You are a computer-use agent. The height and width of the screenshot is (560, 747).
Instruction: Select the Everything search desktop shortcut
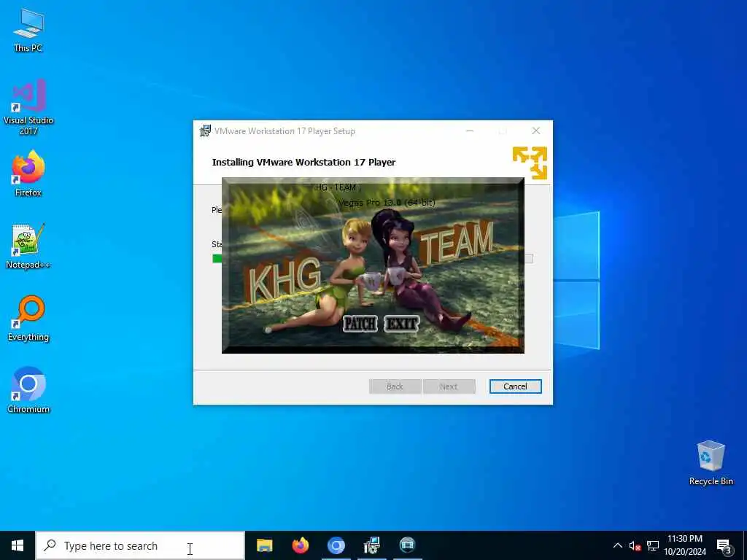[28, 319]
